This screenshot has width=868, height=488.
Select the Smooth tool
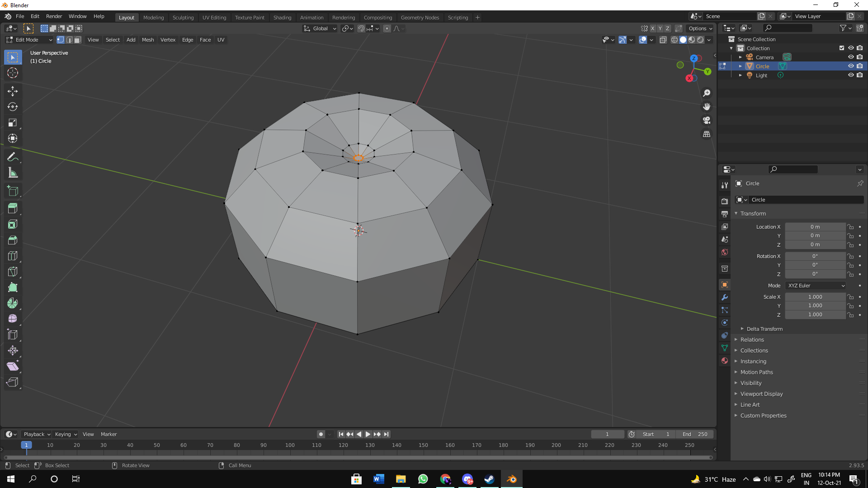pos(13,319)
